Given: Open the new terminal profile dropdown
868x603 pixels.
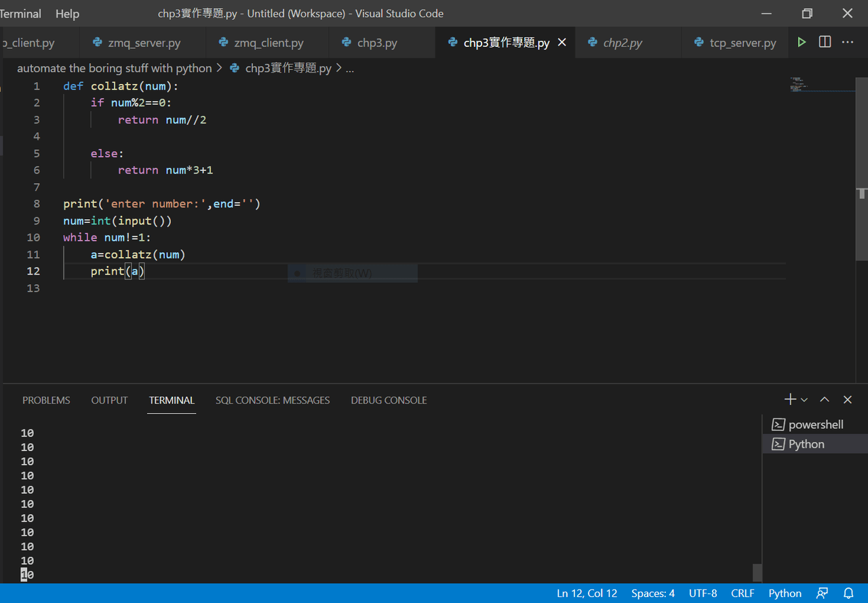Looking at the screenshot, I should tap(804, 400).
